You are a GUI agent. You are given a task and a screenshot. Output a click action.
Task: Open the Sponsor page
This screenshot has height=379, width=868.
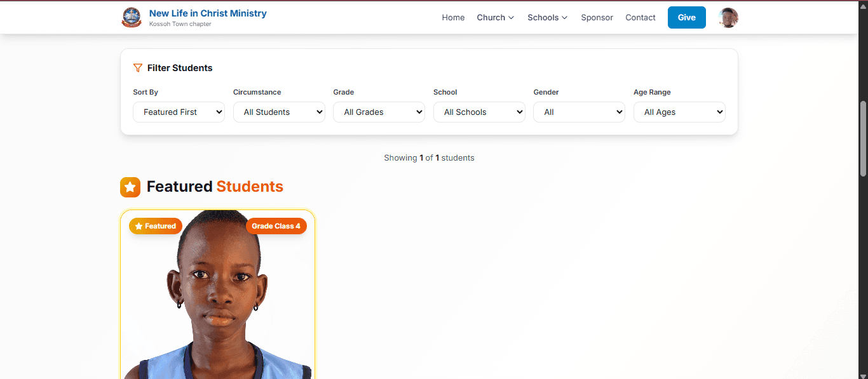[x=597, y=18]
